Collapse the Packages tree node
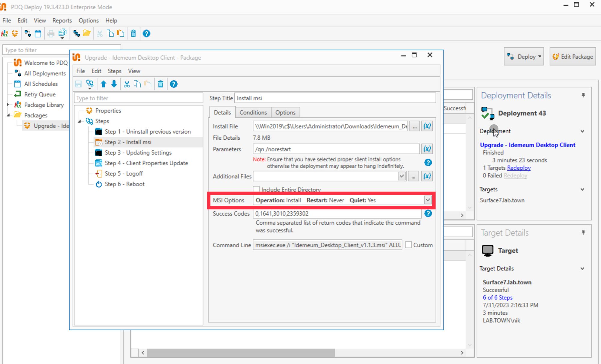Image resolution: width=601 pixels, height=364 pixels. coord(8,115)
